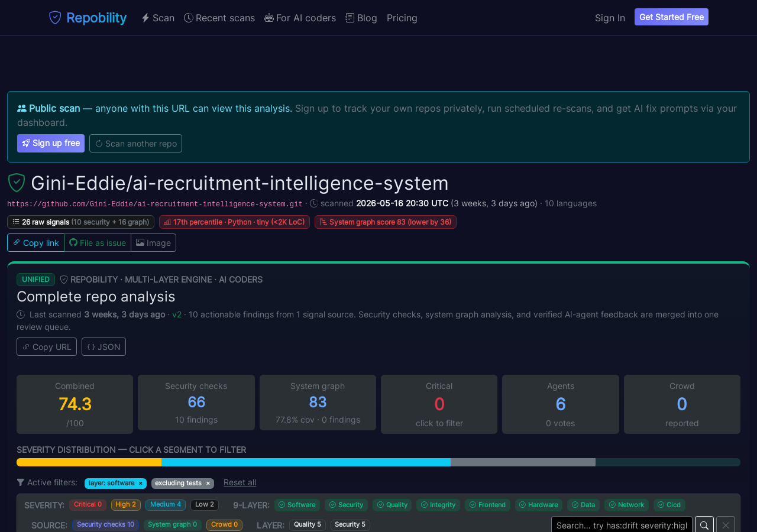This screenshot has height=532, width=757.
Task: Click File as issue button
Action: click(x=98, y=242)
